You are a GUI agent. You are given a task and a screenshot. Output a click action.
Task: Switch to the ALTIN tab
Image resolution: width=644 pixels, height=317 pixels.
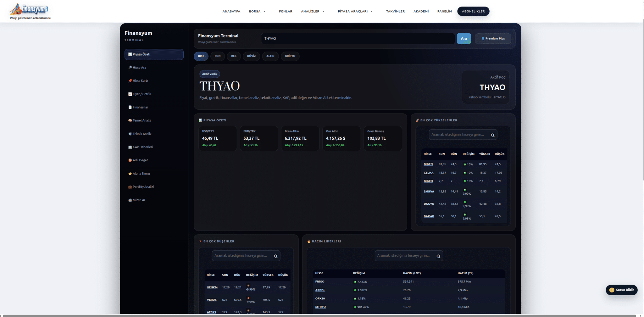point(270,56)
